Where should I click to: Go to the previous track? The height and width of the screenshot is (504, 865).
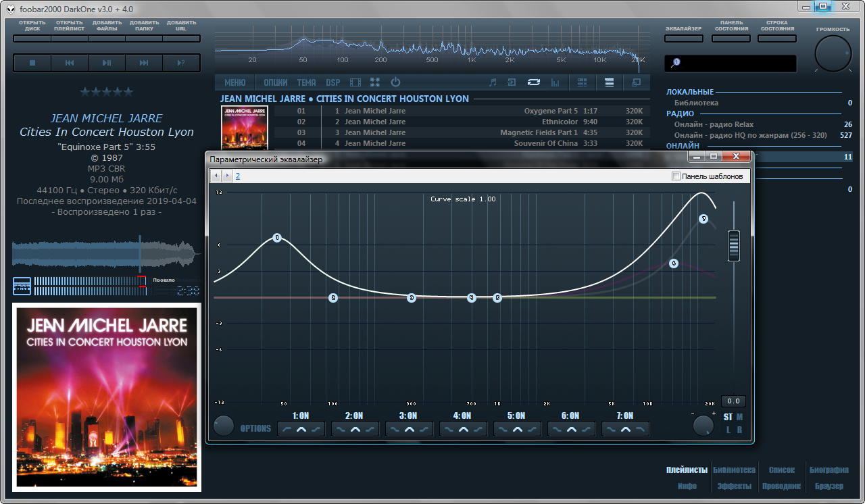coord(70,63)
